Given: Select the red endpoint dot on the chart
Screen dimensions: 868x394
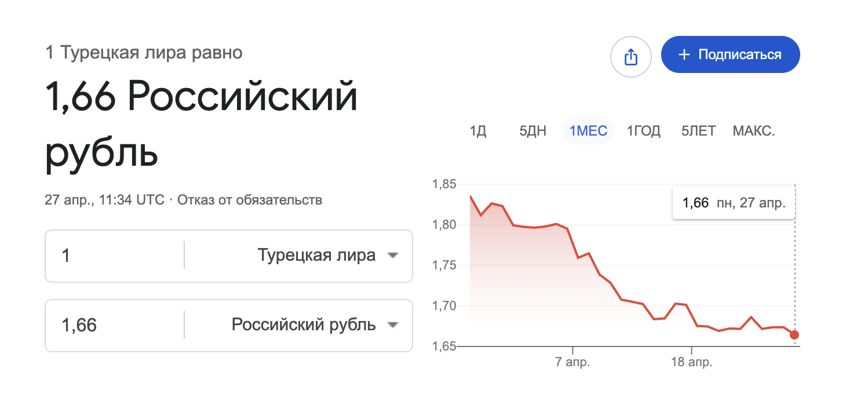Looking at the screenshot, I should pyautogui.click(x=794, y=334).
